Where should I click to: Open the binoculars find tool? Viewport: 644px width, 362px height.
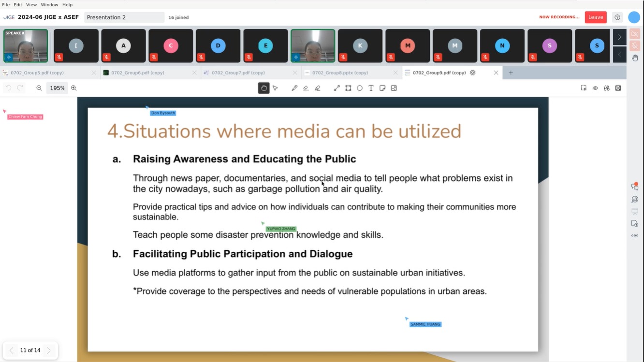point(607,88)
